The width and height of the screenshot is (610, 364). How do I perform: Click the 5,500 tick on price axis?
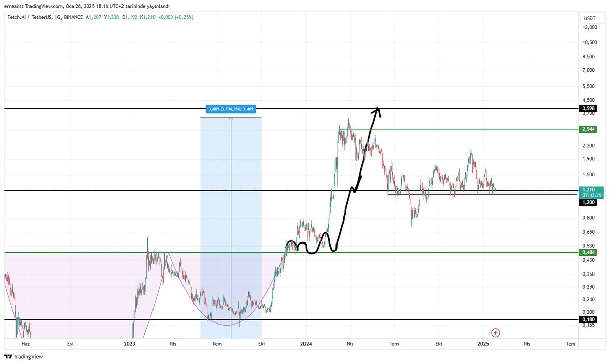589,86
